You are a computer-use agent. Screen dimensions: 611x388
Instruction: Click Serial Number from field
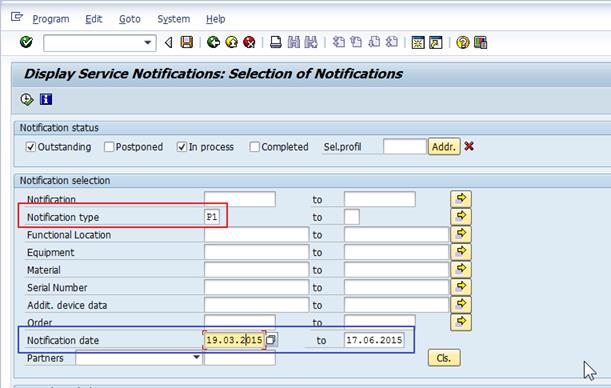pyautogui.click(x=256, y=287)
